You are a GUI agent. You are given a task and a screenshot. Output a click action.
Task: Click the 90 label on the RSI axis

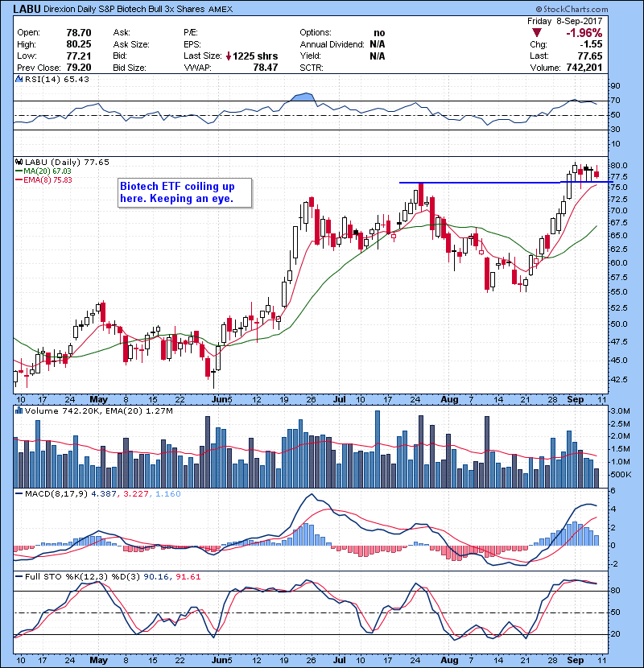[x=616, y=86]
